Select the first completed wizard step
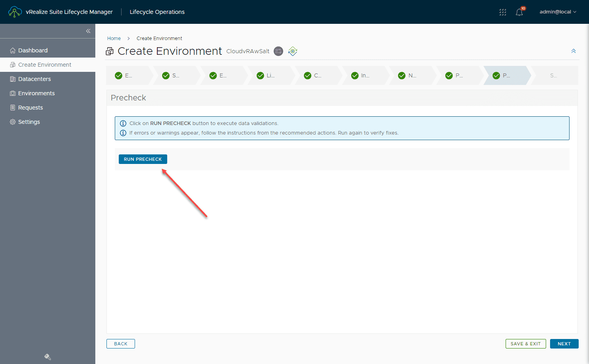This screenshot has height=364, width=589. (x=127, y=75)
